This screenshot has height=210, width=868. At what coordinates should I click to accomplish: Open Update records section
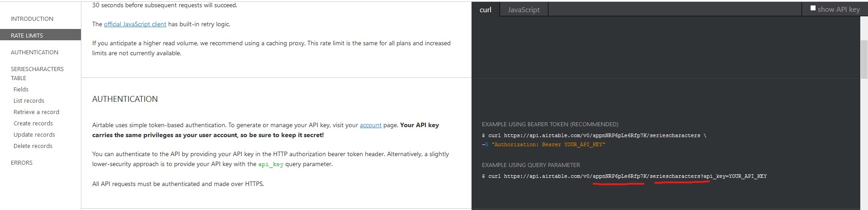(x=34, y=135)
